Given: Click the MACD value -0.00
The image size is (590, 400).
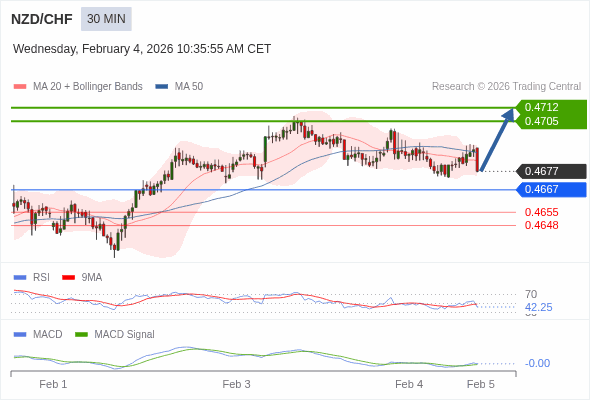Looking at the screenshot, I should click(537, 363).
